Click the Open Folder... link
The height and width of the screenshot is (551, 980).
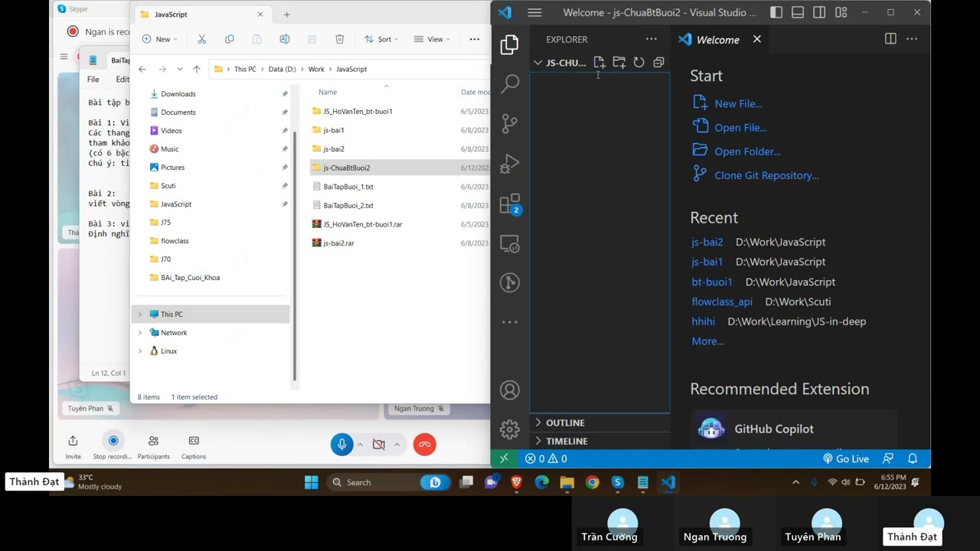[x=747, y=152]
